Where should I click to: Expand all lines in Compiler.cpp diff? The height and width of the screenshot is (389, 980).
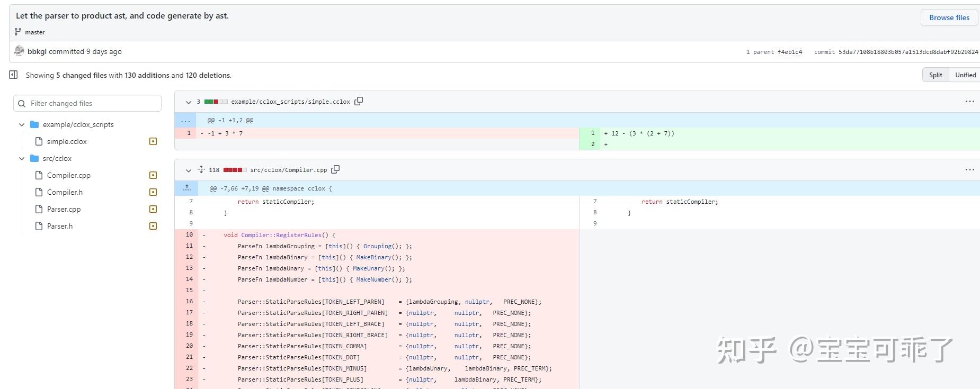(201, 169)
